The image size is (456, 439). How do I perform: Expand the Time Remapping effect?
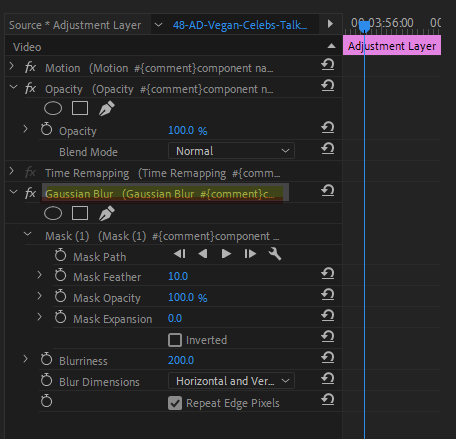12,171
